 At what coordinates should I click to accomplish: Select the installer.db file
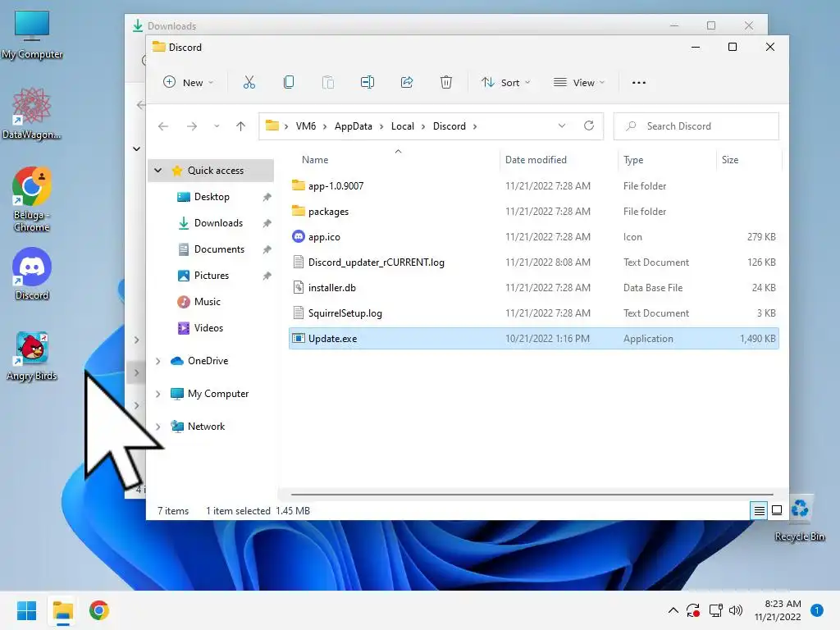pos(533,288)
